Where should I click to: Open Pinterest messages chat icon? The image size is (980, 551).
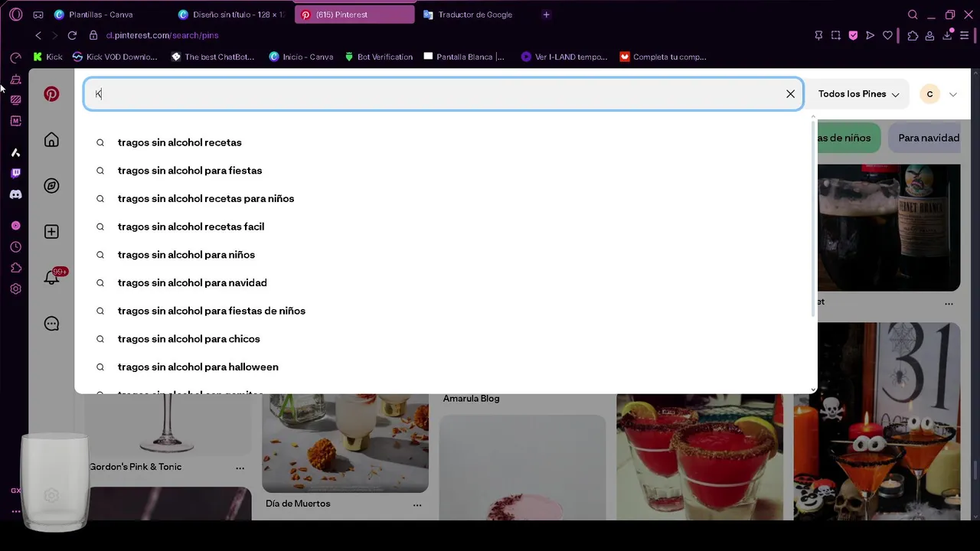(x=51, y=324)
